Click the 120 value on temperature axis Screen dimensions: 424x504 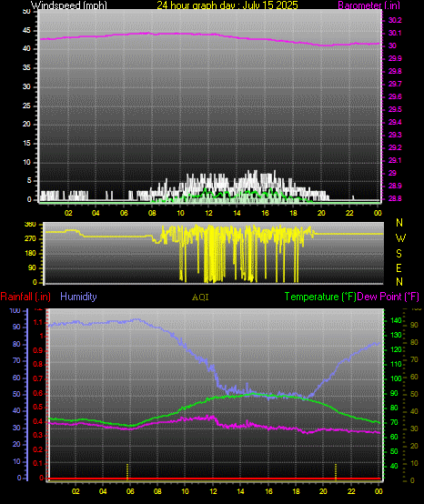(x=396, y=349)
